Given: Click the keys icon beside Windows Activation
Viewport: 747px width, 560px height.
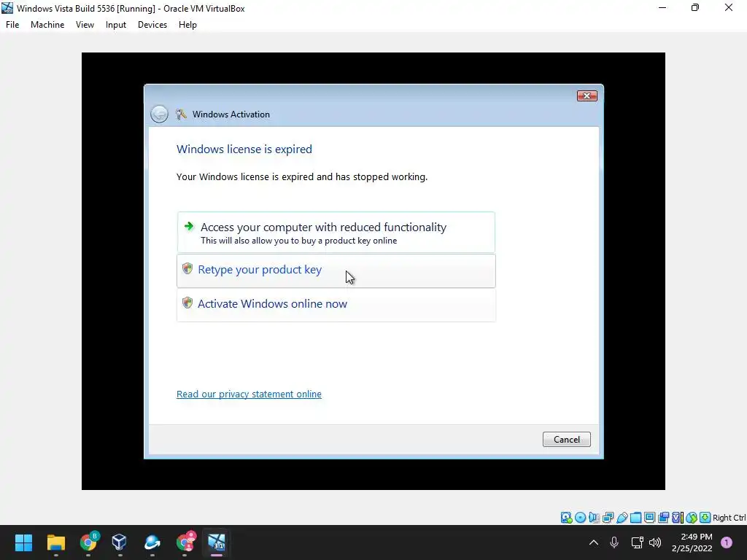Looking at the screenshot, I should [181, 114].
